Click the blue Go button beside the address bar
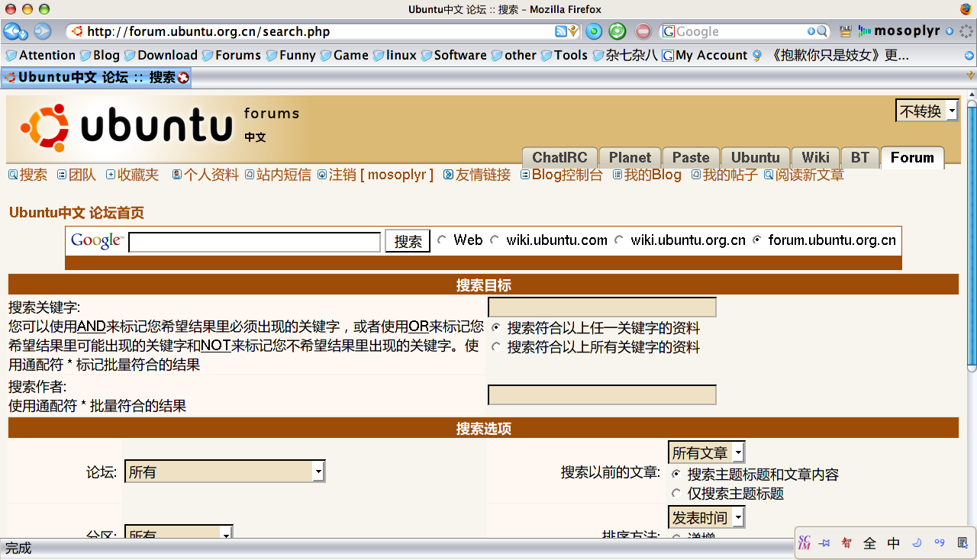This screenshot has width=977, height=560. (x=594, y=31)
